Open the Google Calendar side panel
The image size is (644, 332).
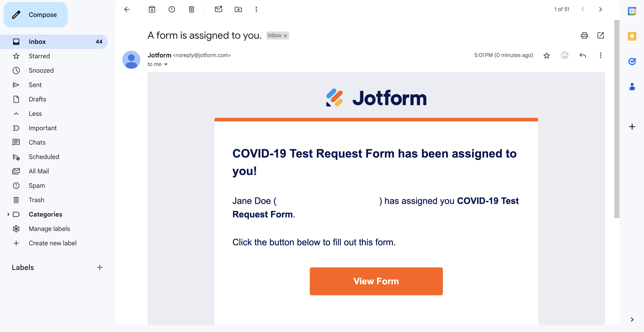click(632, 11)
